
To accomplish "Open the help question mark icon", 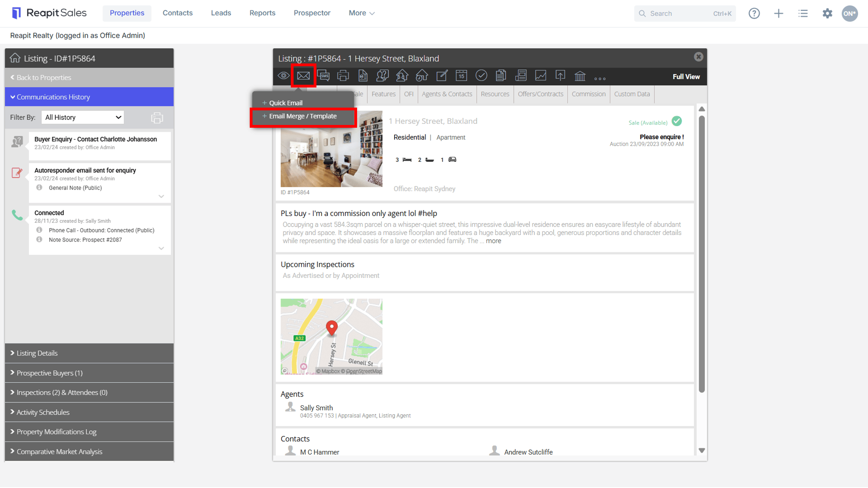I will point(754,13).
